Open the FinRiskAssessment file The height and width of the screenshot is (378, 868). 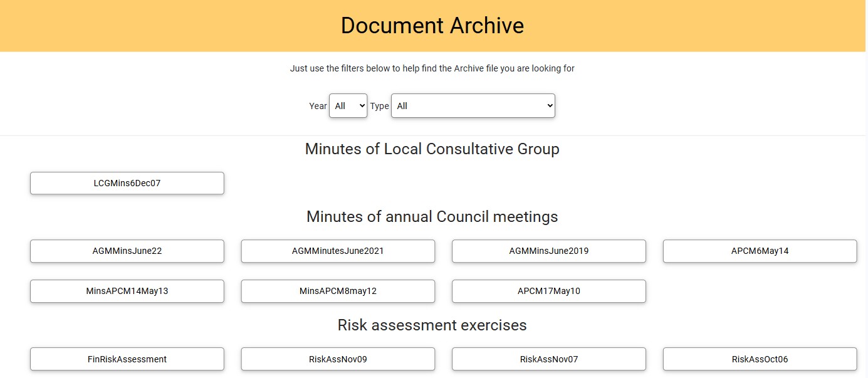click(127, 359)
